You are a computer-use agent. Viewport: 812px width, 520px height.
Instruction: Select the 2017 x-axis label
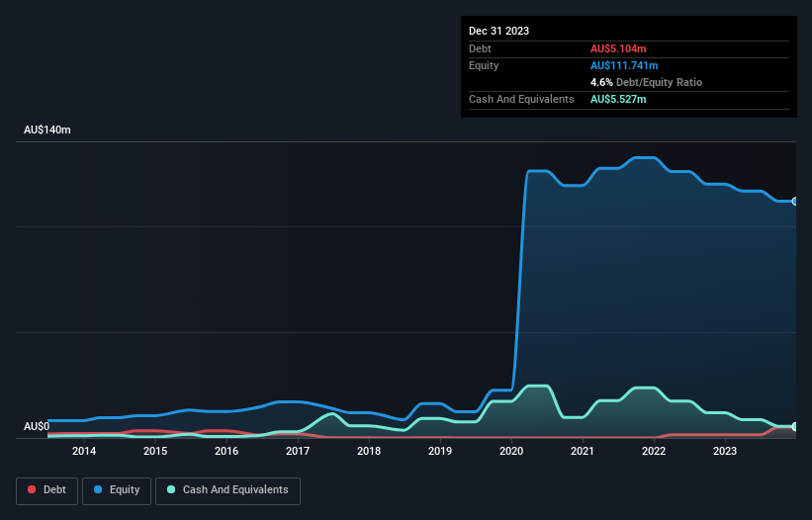click(298, 451)
